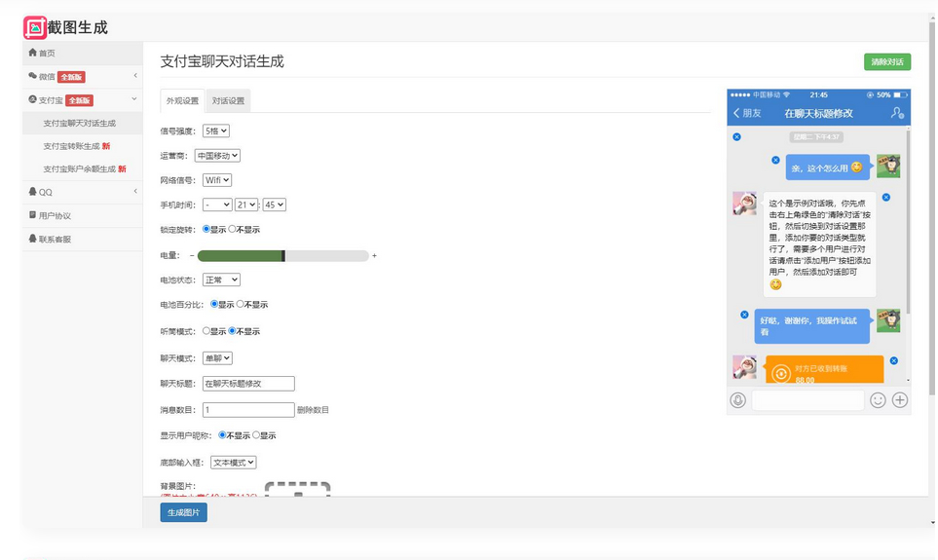The width and height of the screenshot is (938, 560).
Task: Select 显示 for 电池百分比
Action: (x=214, y=304)
